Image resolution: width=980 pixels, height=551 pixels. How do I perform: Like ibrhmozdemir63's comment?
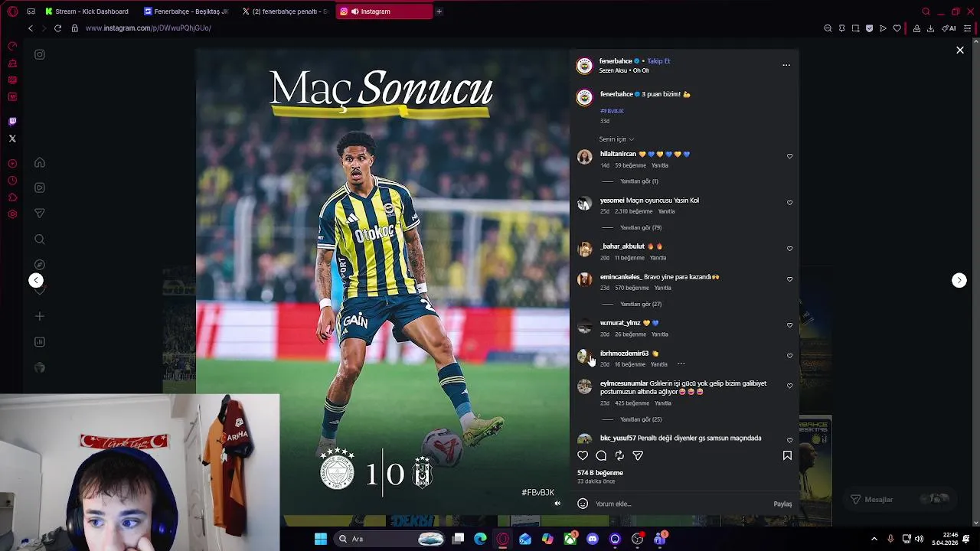point(789,356)
